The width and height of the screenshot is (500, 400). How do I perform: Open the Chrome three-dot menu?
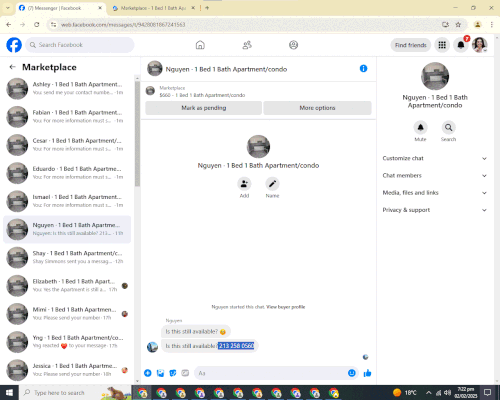492,25
